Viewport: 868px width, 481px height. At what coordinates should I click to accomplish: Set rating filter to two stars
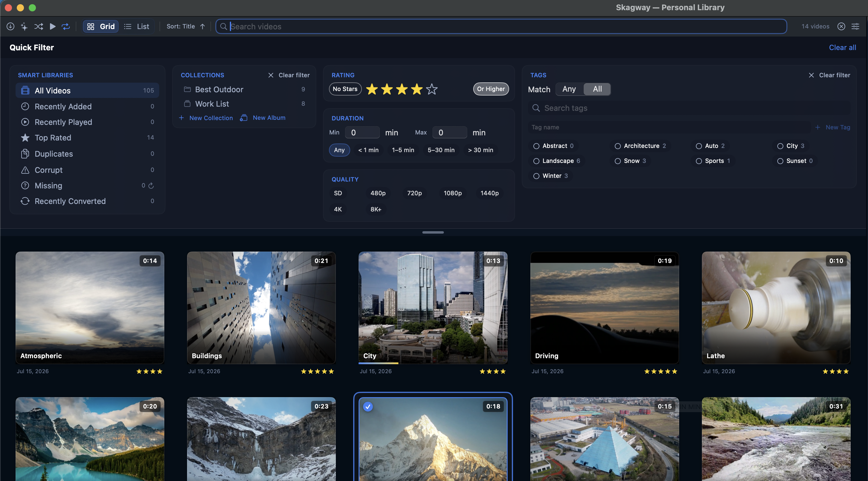point(387,89)
